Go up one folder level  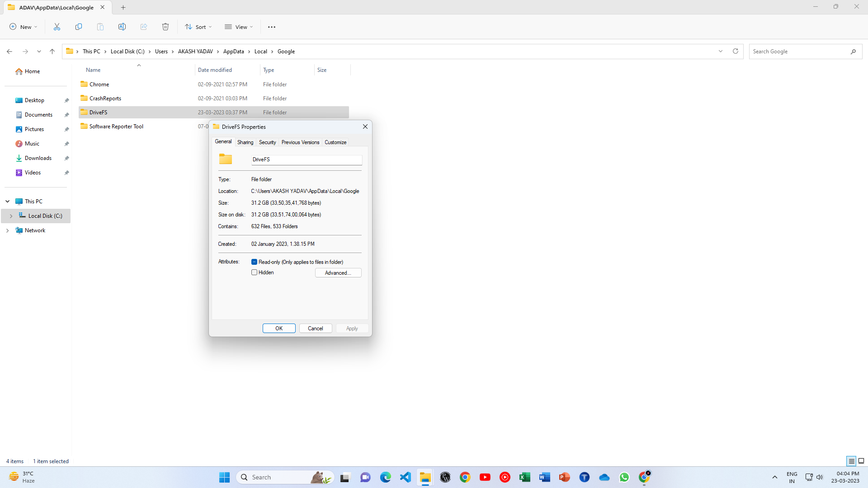[52, 52]
